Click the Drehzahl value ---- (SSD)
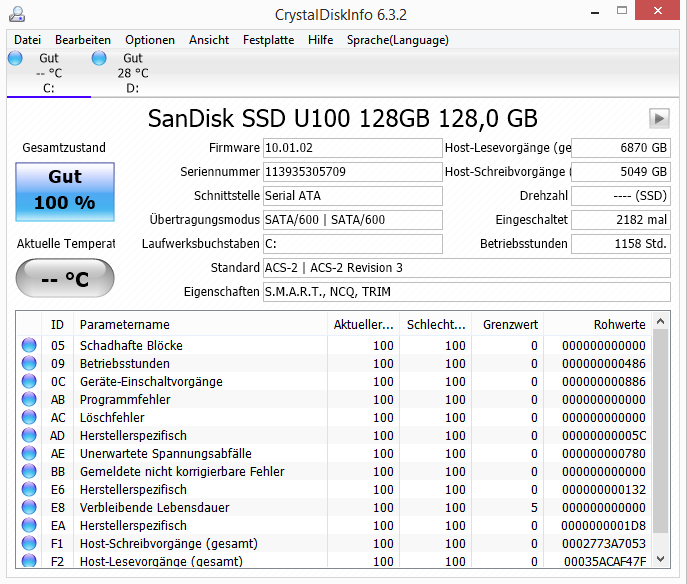 click(621, 196)
